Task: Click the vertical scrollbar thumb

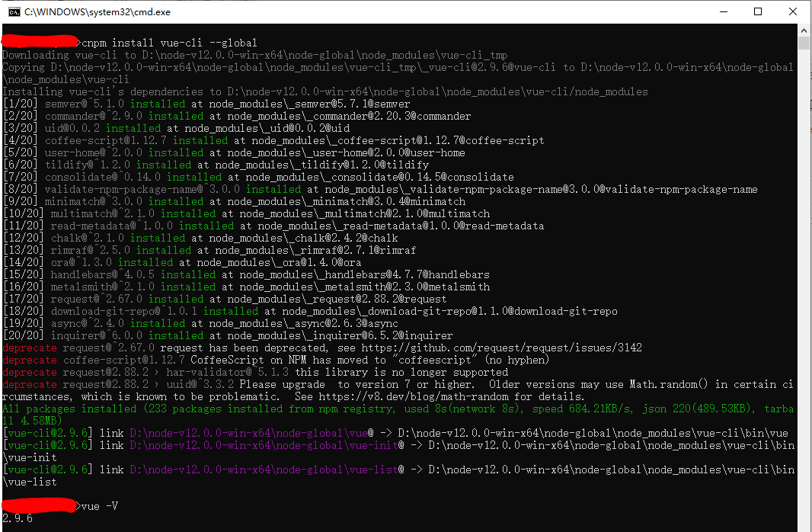Action: coord(804,43)
